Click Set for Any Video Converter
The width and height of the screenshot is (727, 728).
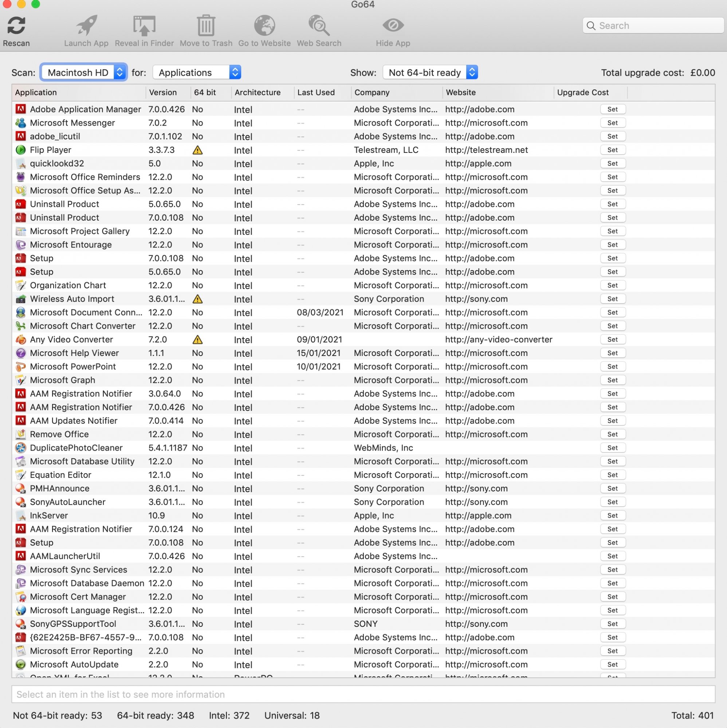coord(613,340)
